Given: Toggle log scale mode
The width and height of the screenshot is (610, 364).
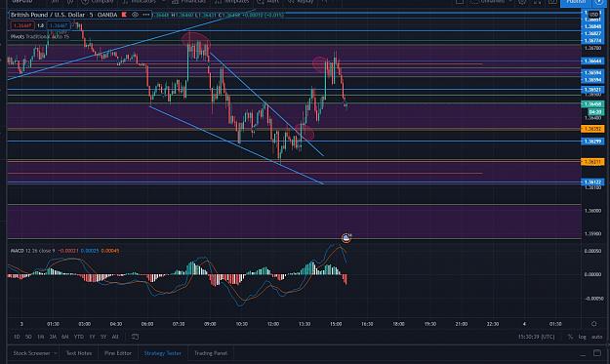Looking at the screenshot, I should tap(582, 337).
